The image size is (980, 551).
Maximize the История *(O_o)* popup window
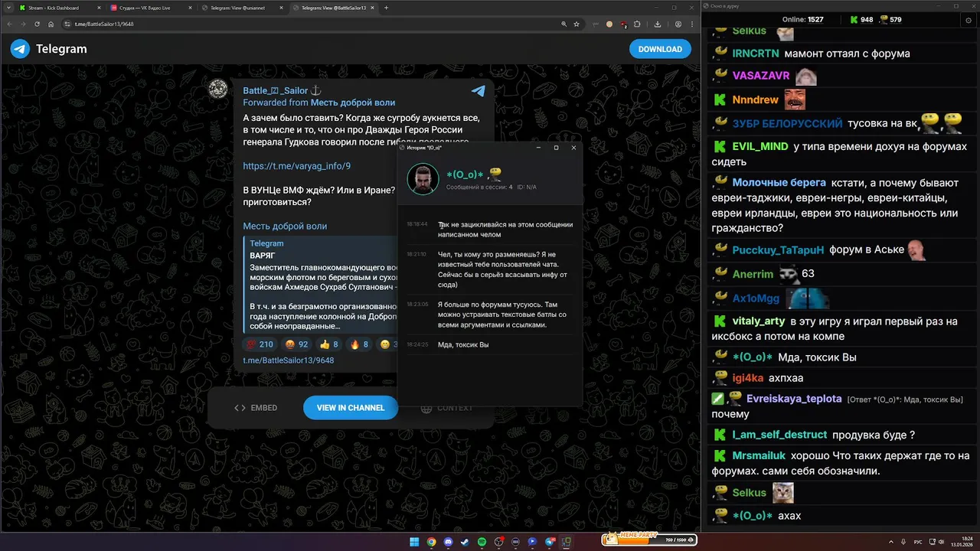coord(556,148)
